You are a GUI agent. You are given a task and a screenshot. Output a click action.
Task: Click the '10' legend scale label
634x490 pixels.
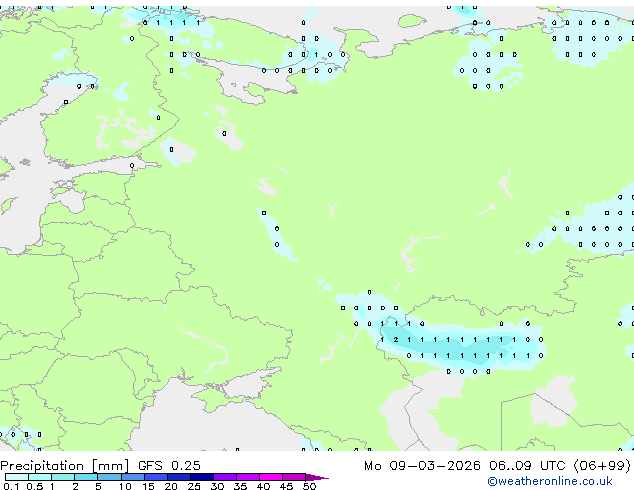click(125, 486)
